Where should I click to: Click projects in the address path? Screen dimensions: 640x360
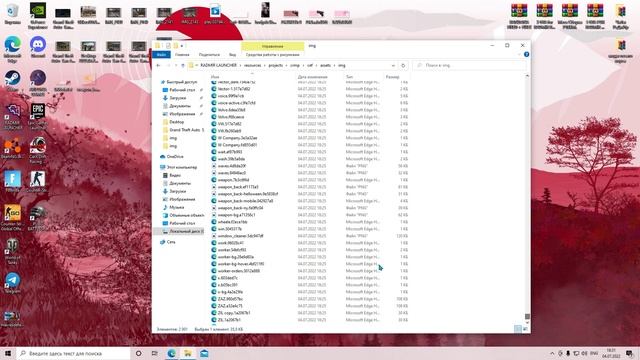276,65
